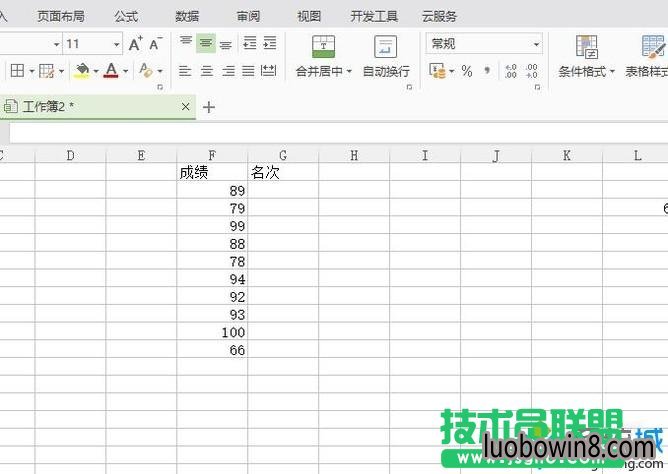The image size is (668, 474).
Task: Decrease font size with the A- icon
Action: pyautogui.click(x=155, y=43)
